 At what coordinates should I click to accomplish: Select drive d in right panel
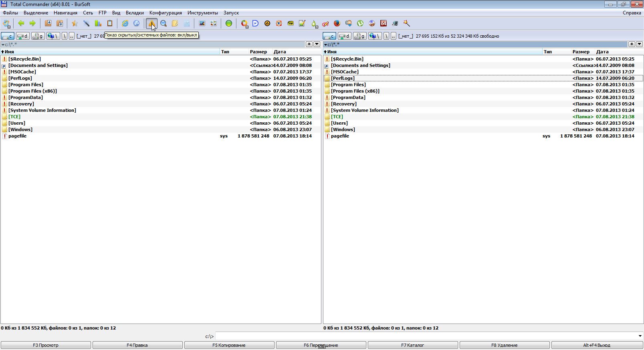point(345,36)
